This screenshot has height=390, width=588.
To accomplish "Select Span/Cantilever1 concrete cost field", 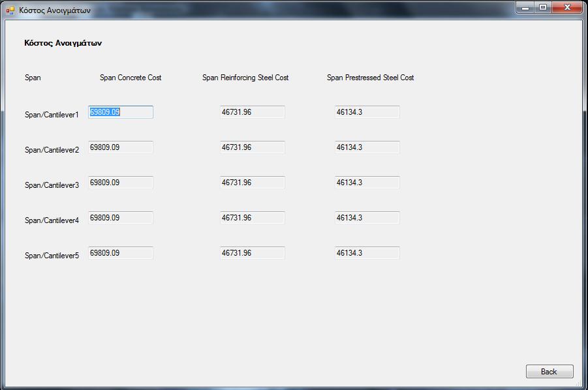I will tap(120, 112).
